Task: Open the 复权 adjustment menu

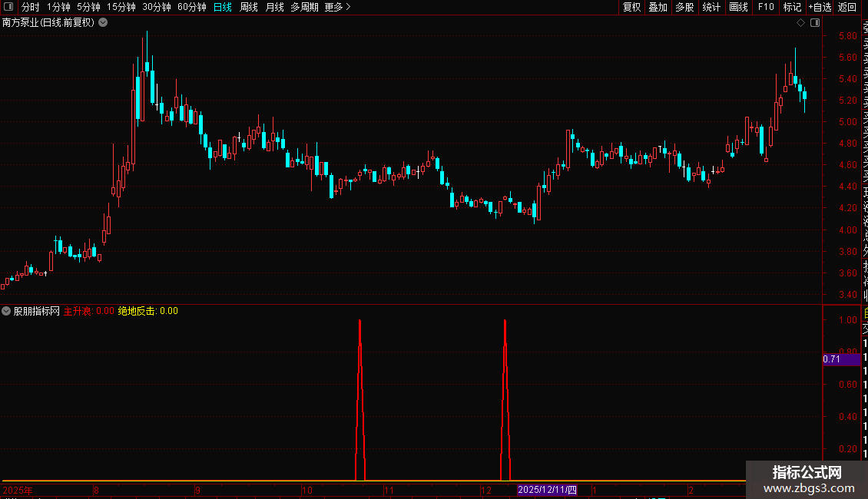Action: (631, 7)
